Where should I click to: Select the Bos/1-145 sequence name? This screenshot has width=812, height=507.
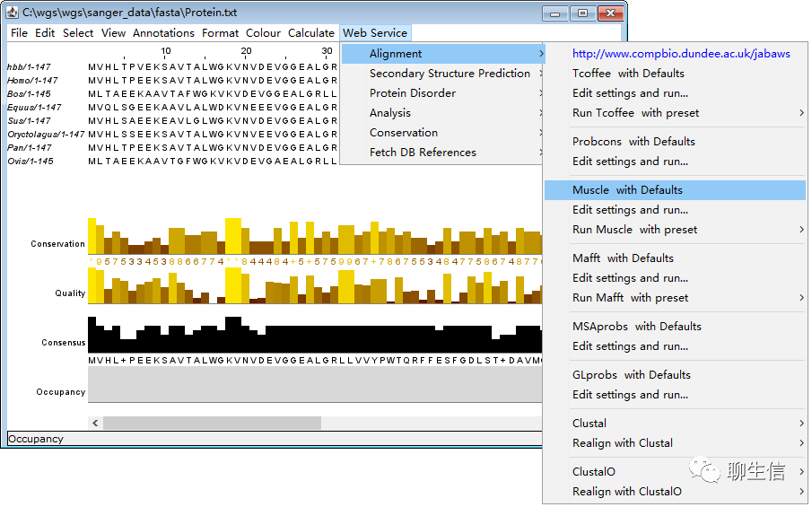pyautogui.click(x=29, y=93)
